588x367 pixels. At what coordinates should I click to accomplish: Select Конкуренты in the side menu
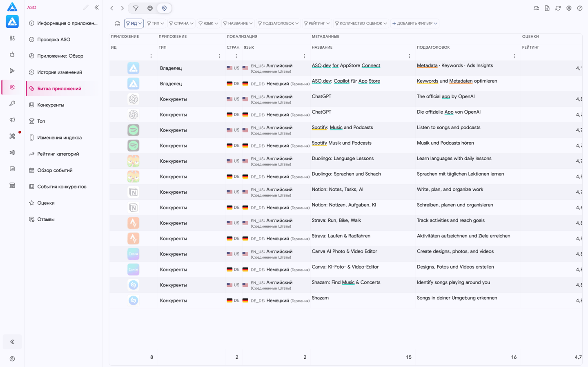click(63, 105)
